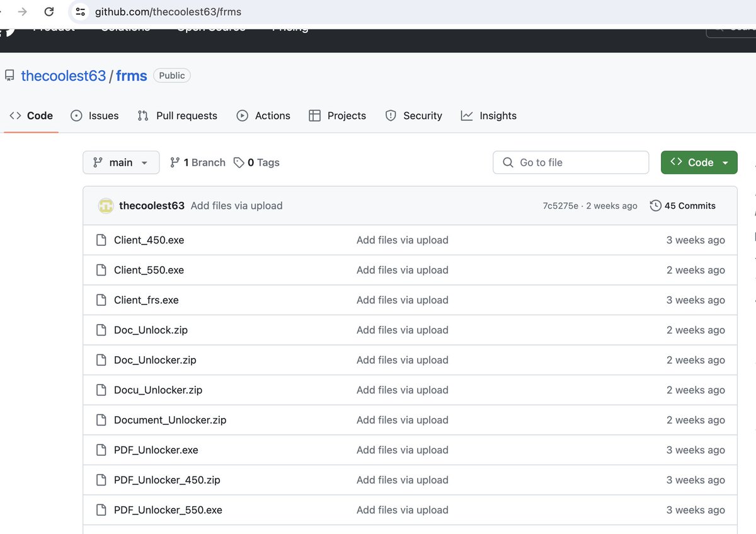Click the repository icon beside thecoolest63

tap(9, 76)
